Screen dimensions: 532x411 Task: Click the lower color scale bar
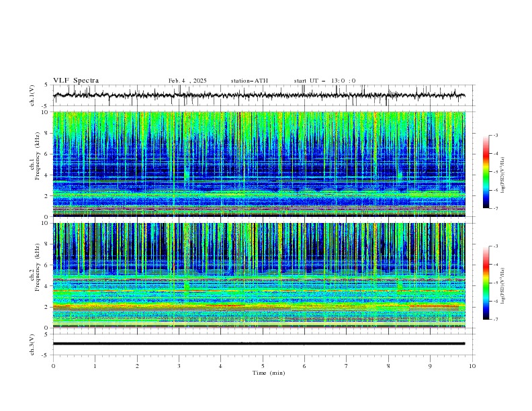[x=486, y=283]
